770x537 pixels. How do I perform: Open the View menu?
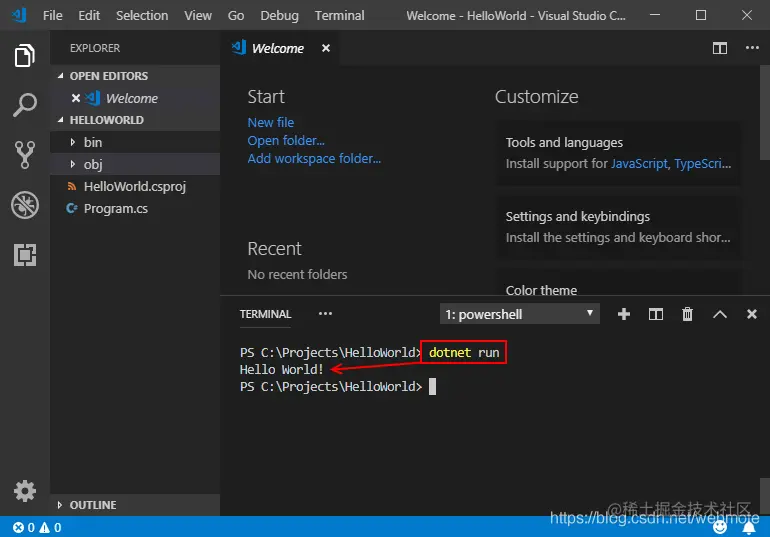198,16
